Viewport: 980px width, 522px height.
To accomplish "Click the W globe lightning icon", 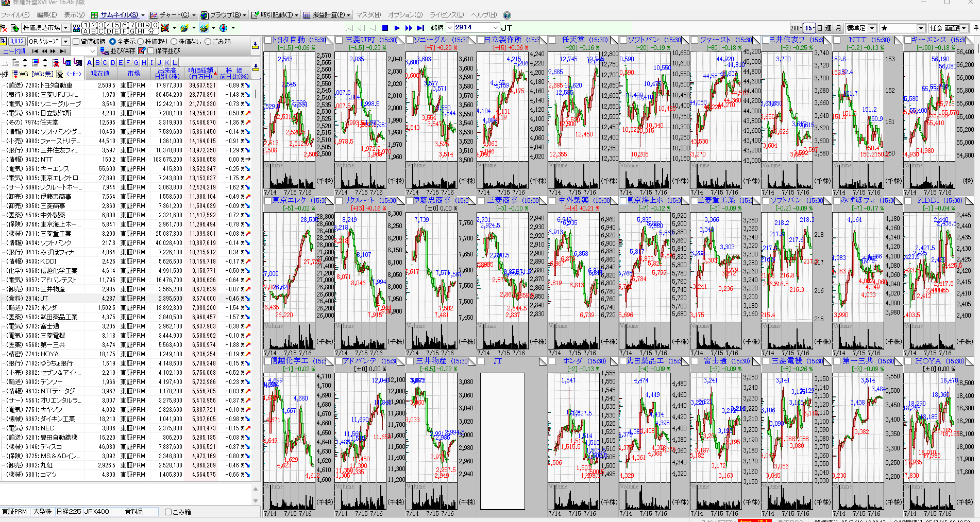I will click(x=204, y=28).
